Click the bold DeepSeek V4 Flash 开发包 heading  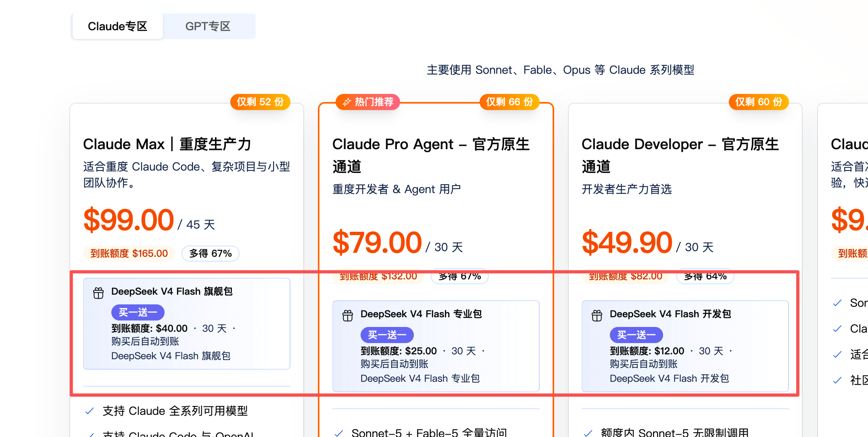pyautogui.click(x=670, y=314)
